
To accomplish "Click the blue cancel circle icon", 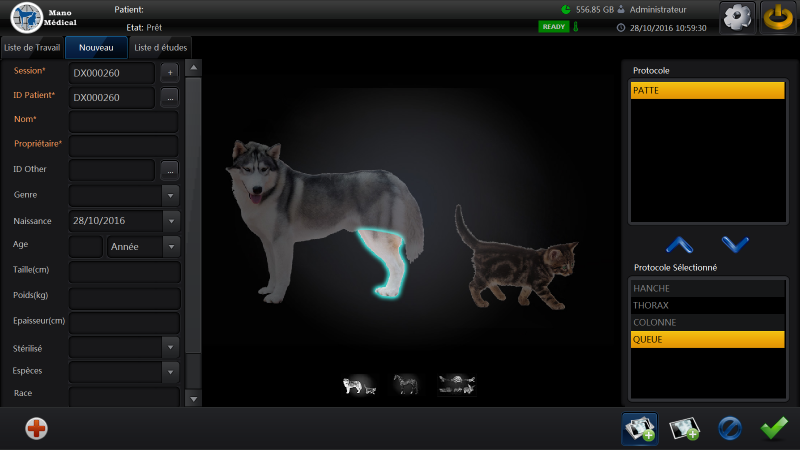I will (730, 428).
